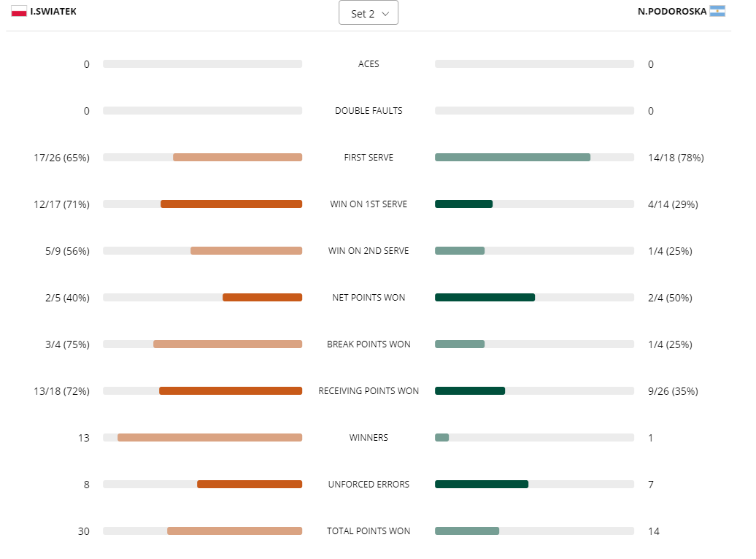
Task: Click the Poland flag icon
Action: point(19,12)
